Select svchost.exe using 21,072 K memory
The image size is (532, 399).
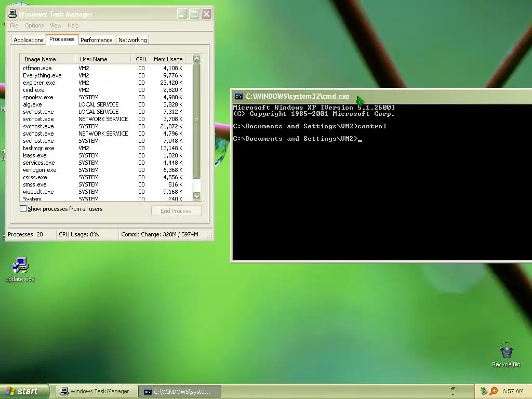106,127
